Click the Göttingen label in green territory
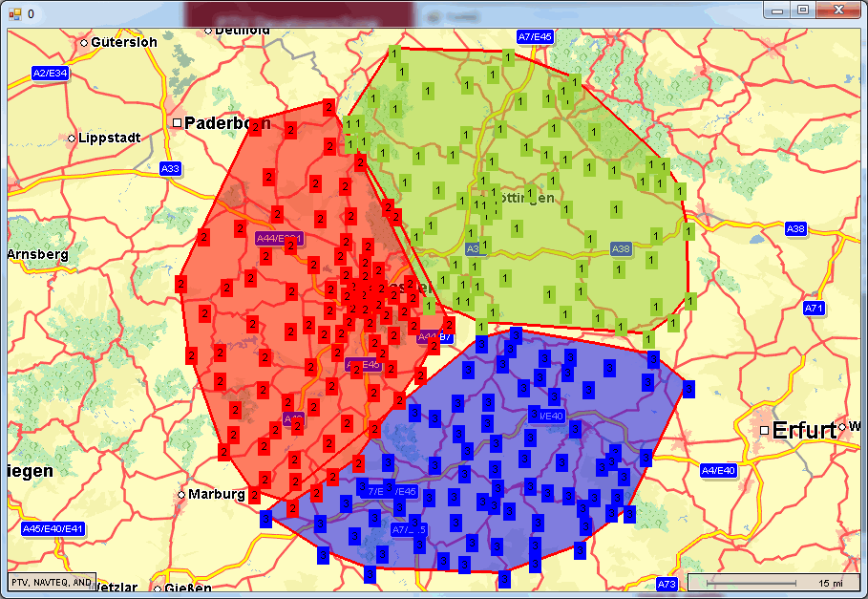This screenshot has height=599, width=868. [523, 198]
